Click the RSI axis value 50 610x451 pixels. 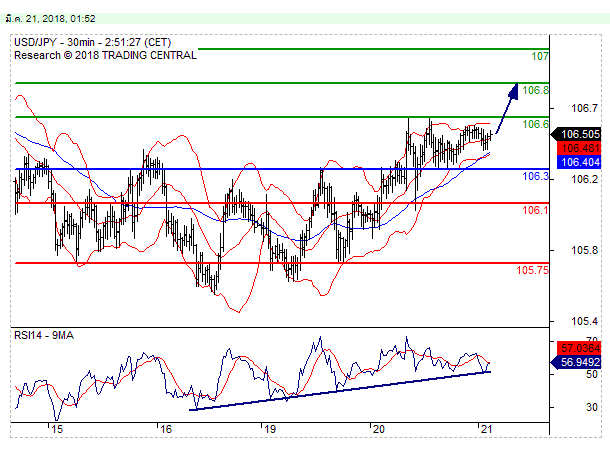(x=592, y=374)
